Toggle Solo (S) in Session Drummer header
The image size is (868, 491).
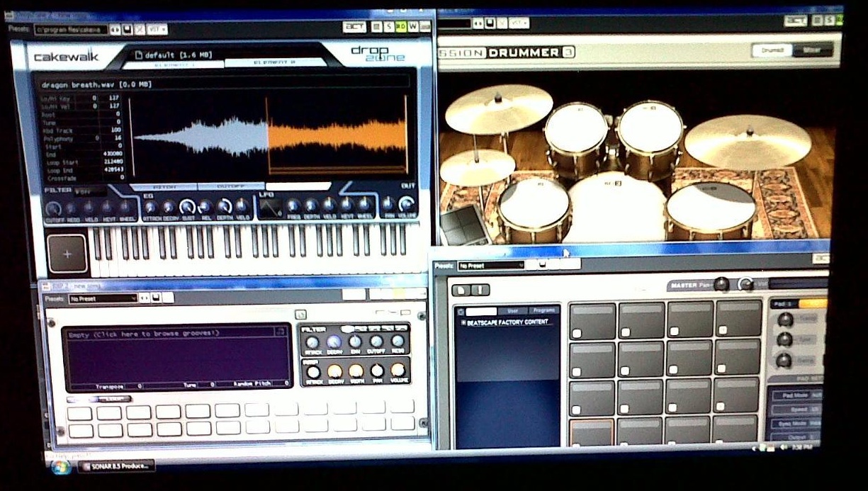pyautogui.click(x=828, y=21)
